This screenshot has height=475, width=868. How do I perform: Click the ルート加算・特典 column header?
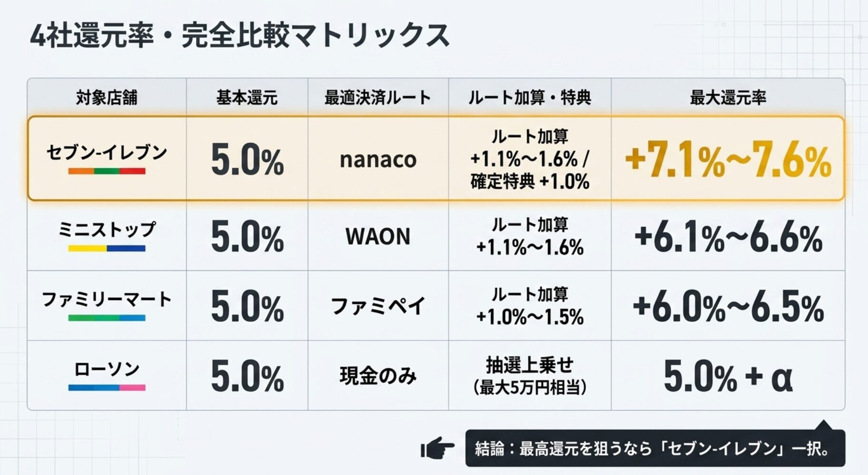(x=529, y=97)
